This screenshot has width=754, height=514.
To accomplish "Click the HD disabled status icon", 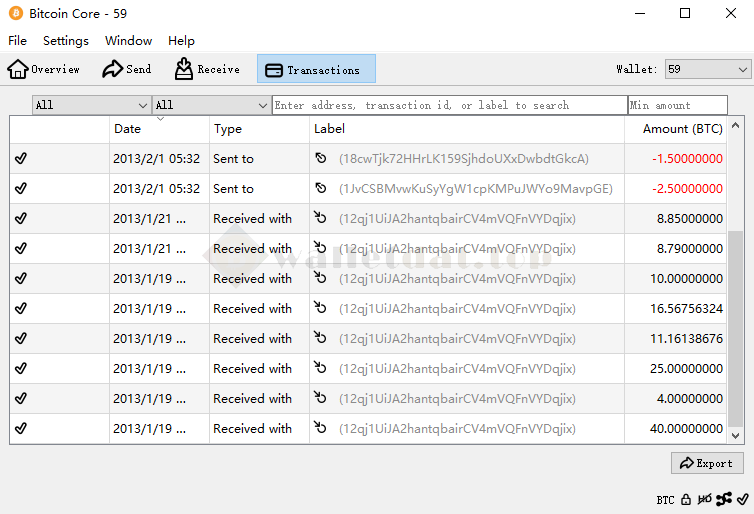I will point(705,499).
